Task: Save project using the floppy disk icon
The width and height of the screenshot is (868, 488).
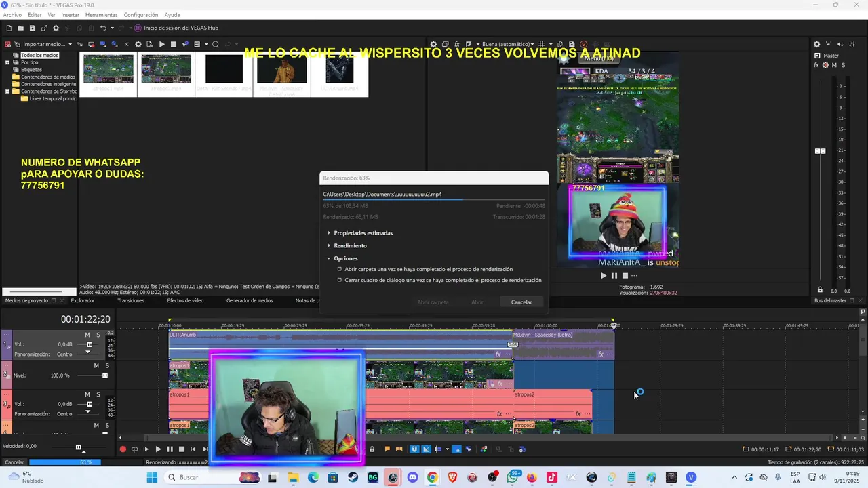Action: click(33, 28)
